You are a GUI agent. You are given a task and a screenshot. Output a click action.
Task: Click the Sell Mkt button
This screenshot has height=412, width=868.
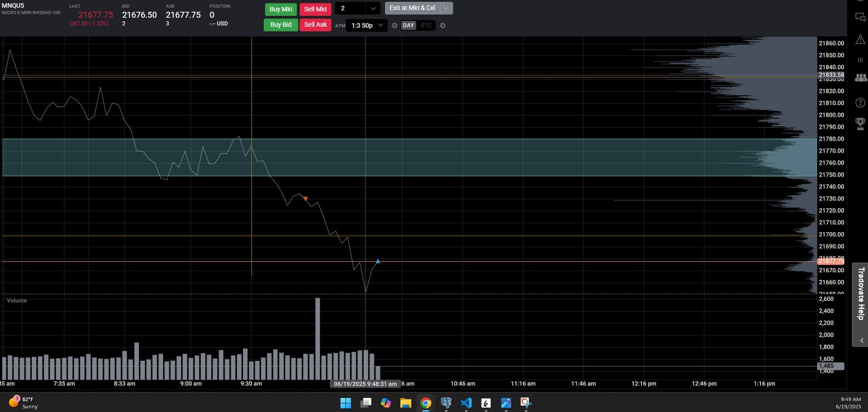[x=316, y=9]
